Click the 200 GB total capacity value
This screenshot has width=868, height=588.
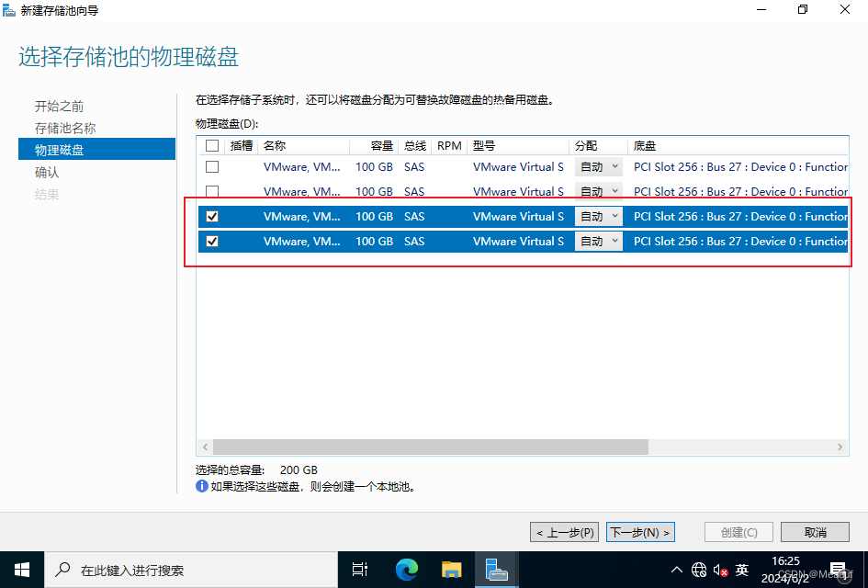tap(299, 469)
